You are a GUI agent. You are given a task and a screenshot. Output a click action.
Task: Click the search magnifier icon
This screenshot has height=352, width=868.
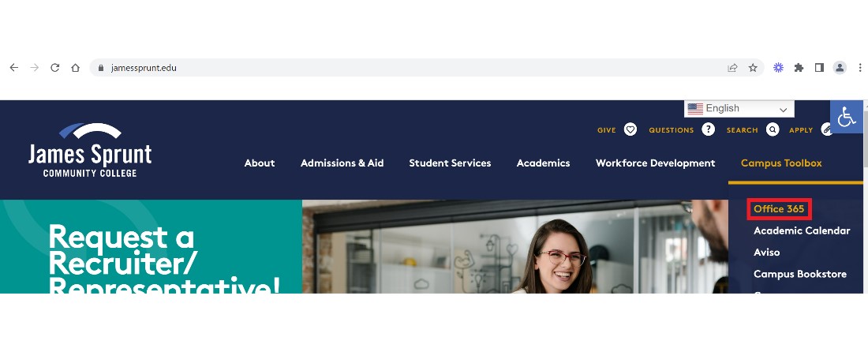(x=773, y=129)
